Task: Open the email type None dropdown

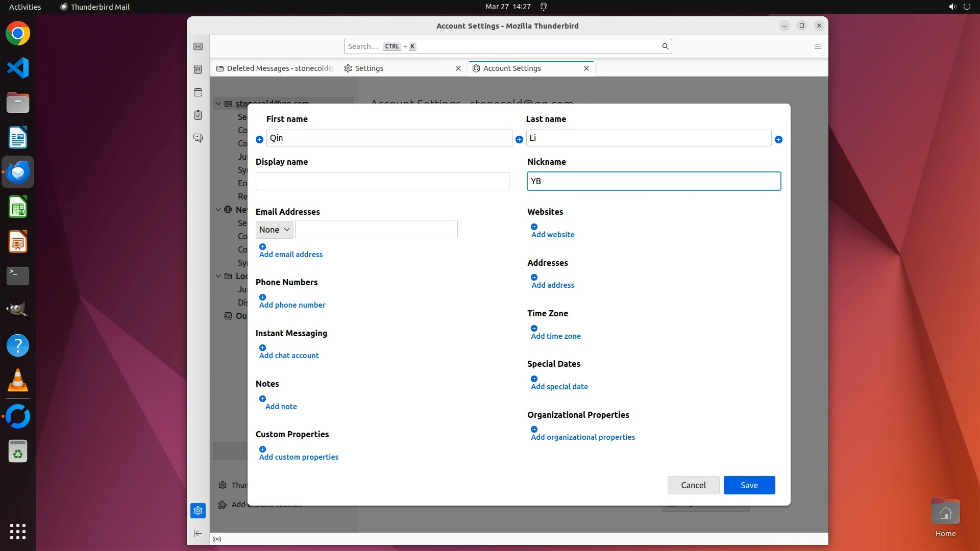Action: 274,230
